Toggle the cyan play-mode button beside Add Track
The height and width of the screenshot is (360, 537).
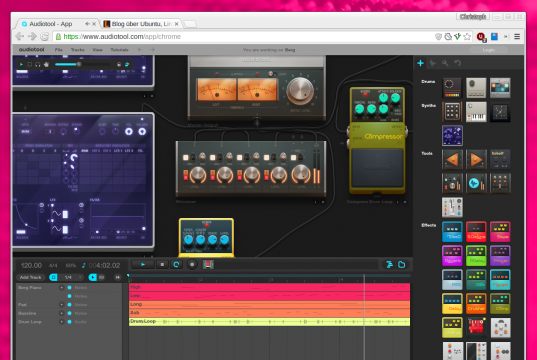point(92,277)
